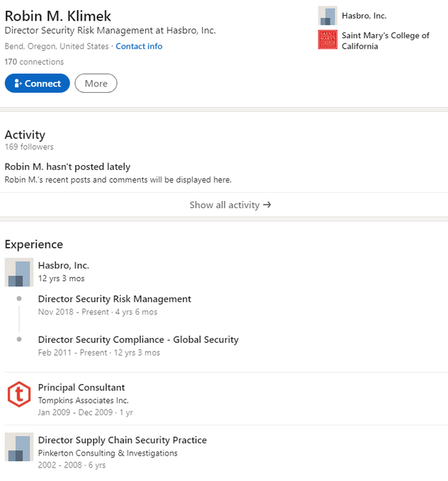This screenshot has height=481, width=448.
Task: Click the person-plus icon on the Connect button
Action: pos(18,84)
